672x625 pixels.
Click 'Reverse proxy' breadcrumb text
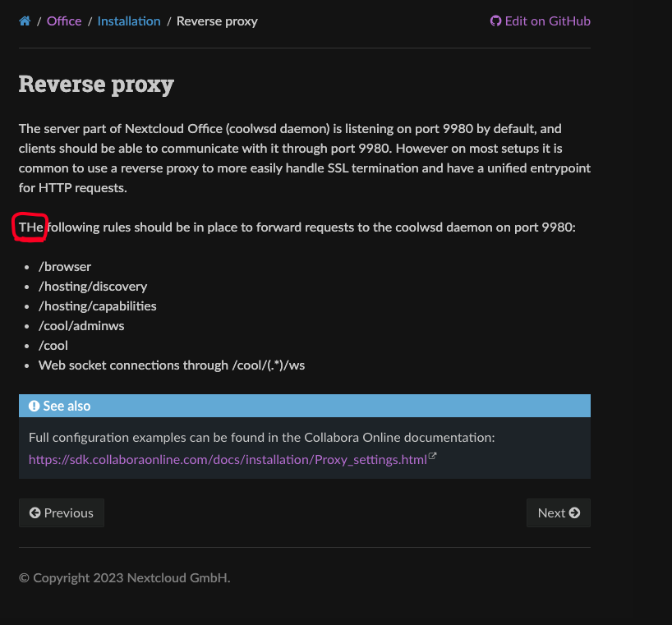pyautogui.click(x=217, y=21)
